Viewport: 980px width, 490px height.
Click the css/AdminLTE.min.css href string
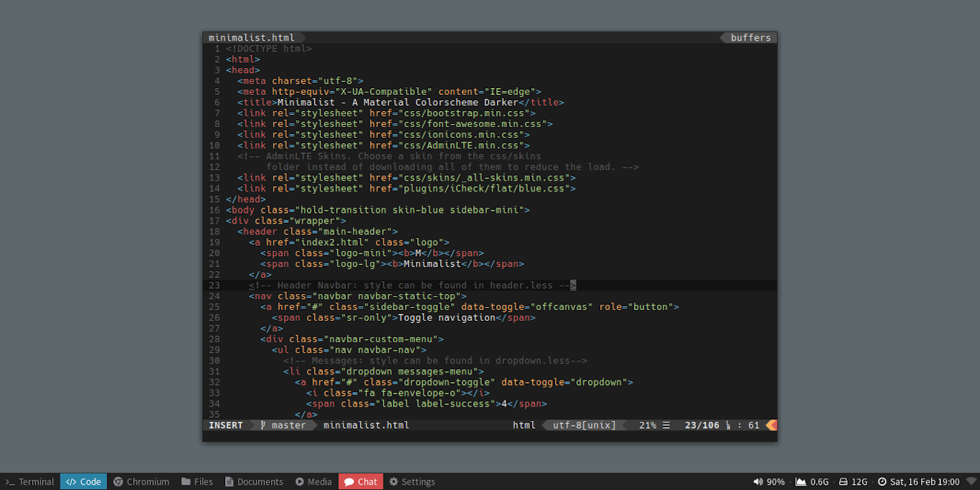(461, 145)
